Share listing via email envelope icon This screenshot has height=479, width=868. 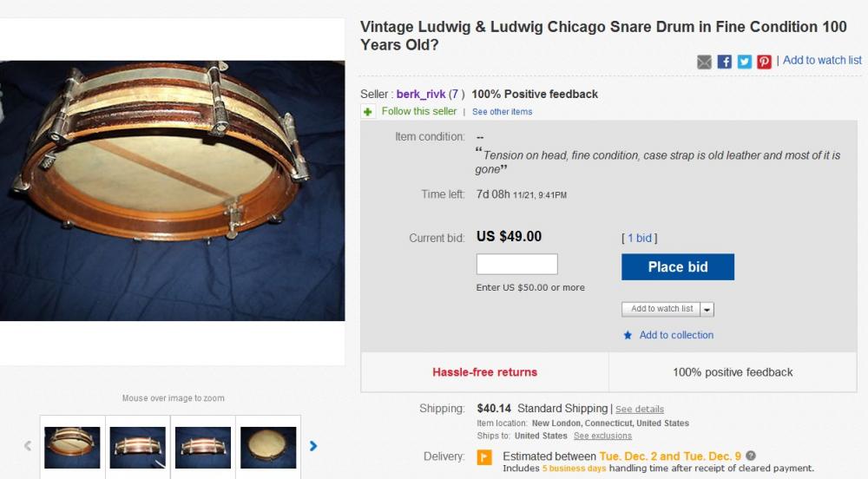coord(705,62)
